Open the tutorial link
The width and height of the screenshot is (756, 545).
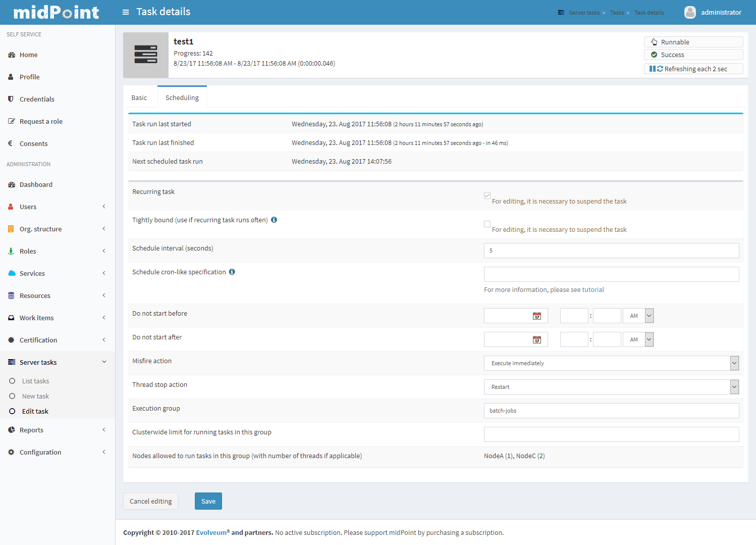593,290
